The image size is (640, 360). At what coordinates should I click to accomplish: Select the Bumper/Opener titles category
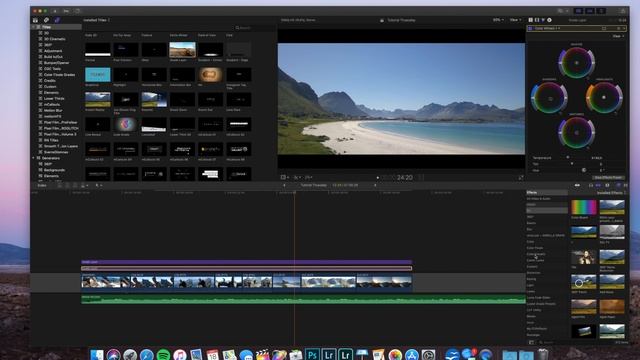(56, 63)
